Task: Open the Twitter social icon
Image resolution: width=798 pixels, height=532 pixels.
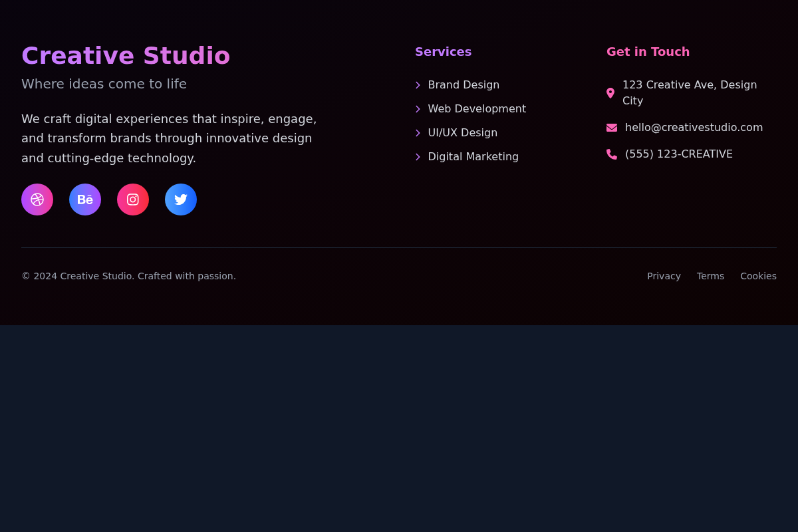Action: 181,199
